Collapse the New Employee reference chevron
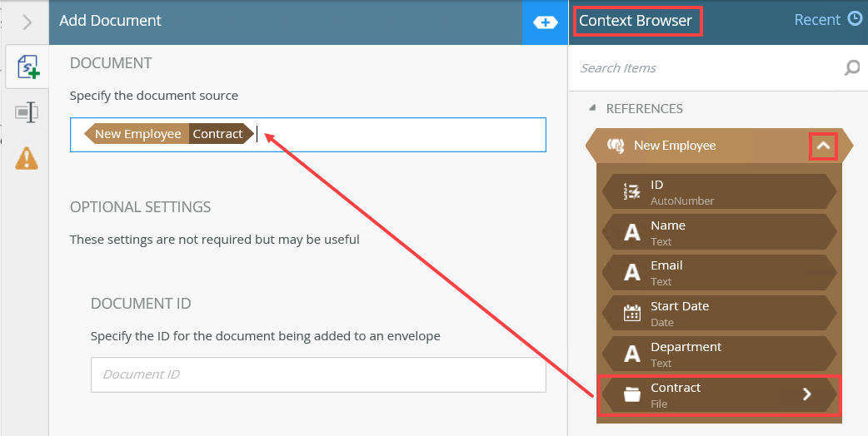868x436 pixels. pos(823,146)
